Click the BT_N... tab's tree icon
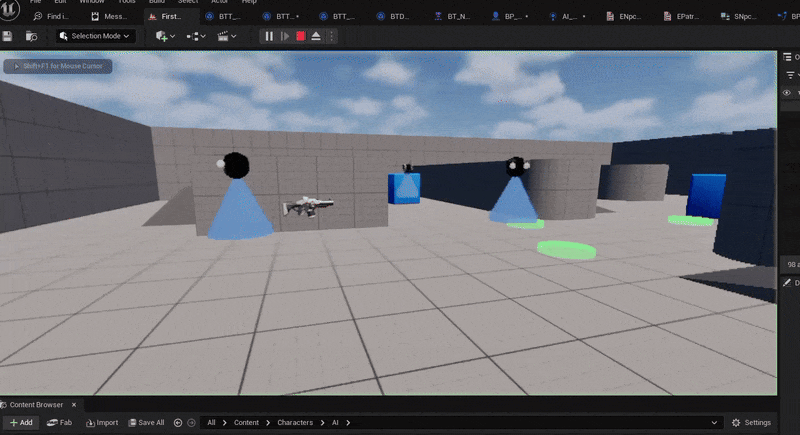800x435 pixels. coord(438,16)
